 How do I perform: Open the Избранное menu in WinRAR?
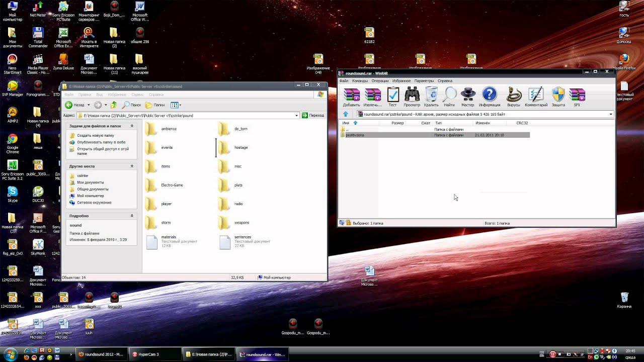401,80
